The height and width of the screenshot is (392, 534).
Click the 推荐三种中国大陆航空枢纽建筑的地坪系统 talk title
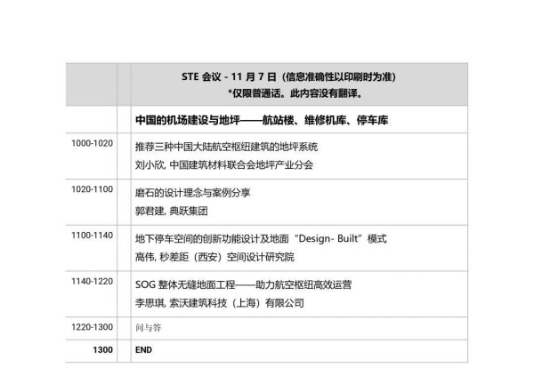click(225, 146)
